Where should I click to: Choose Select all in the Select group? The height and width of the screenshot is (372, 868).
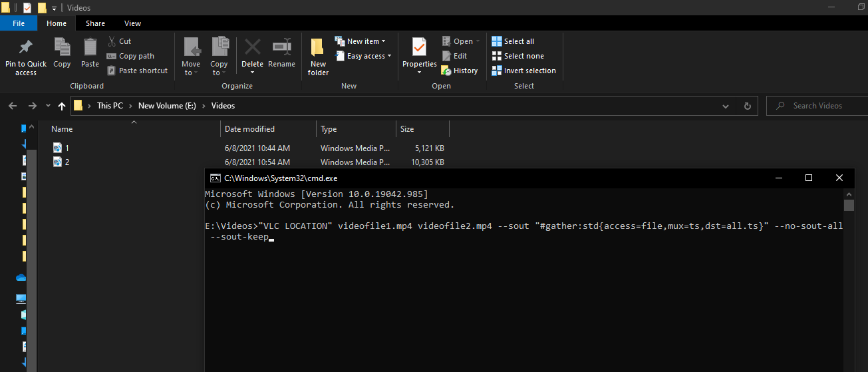[x=513, y=41]
